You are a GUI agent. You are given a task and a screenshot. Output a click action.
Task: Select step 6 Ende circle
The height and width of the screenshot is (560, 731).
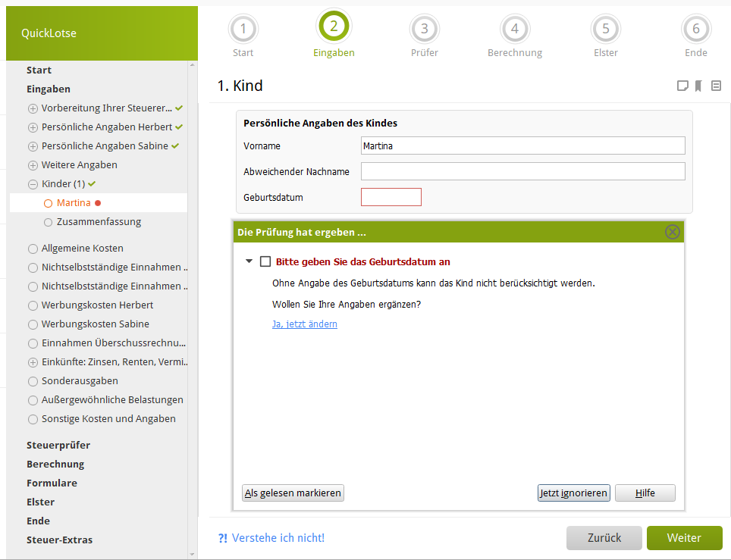point(695,30)
